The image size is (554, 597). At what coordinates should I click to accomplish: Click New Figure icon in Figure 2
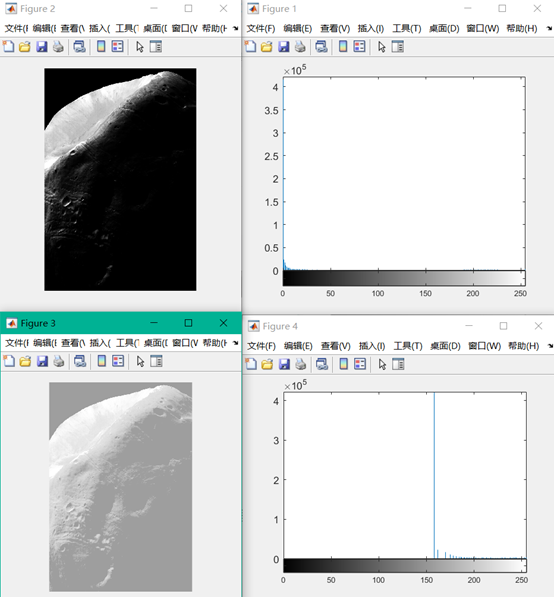[8, 47]
